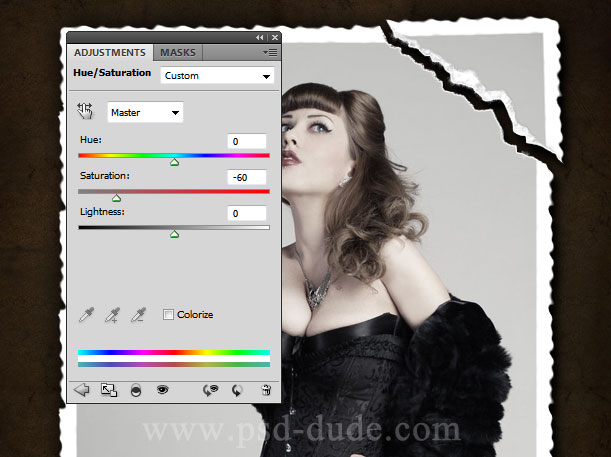The width and height of the screenshot is (611, 457).
Task: Select the on-image targeted adjustment hand tool
Action: [x=85, y=111]
